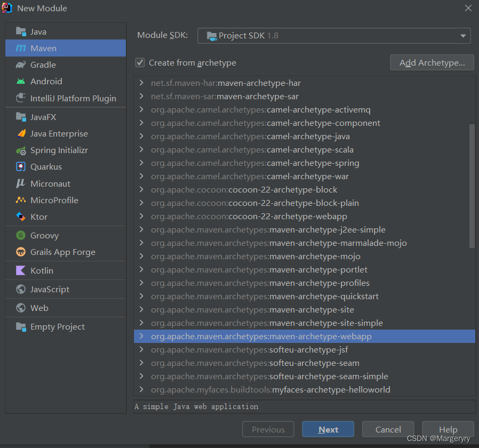Select the Gradle module type

(x=43, y=65)
